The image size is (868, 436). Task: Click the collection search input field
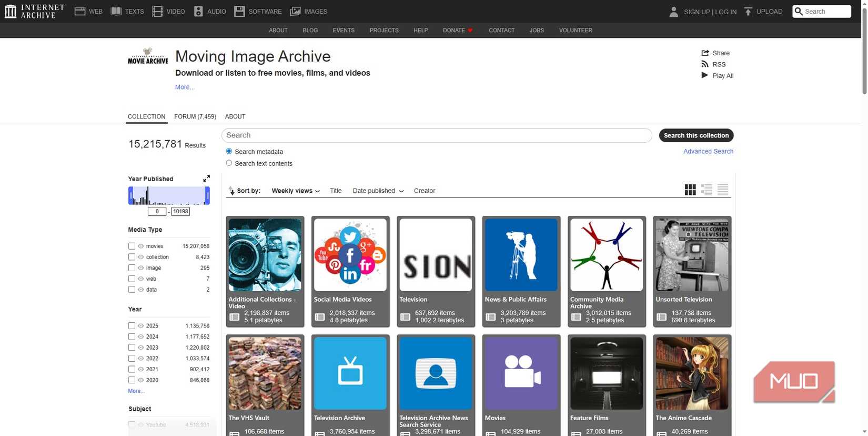[437, 135]
